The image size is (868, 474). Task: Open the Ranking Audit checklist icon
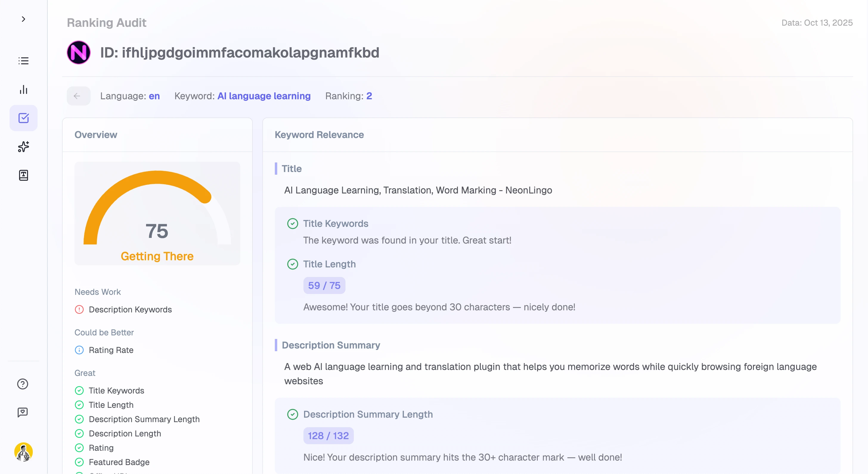pos(23,118)
